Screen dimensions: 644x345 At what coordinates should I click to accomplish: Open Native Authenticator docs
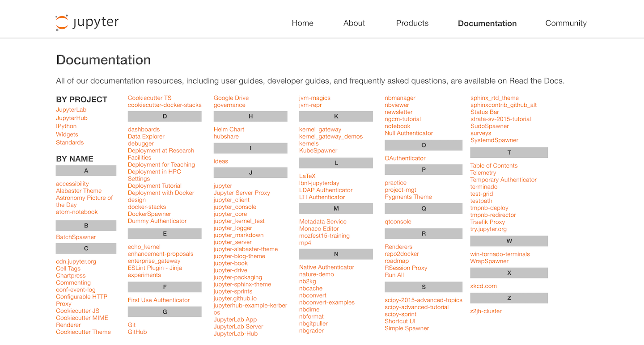(326, 267)
